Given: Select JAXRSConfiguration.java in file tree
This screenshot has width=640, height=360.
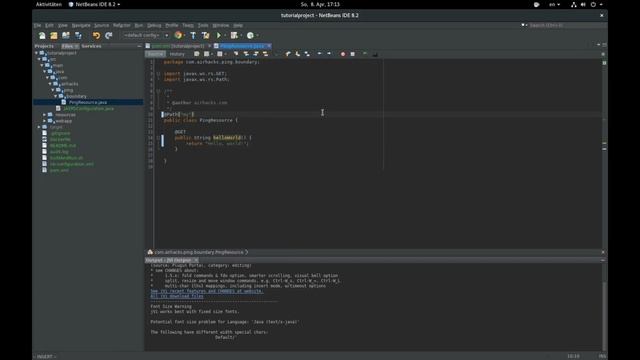Looking at the screenshot, I should (x=89, y=109).
